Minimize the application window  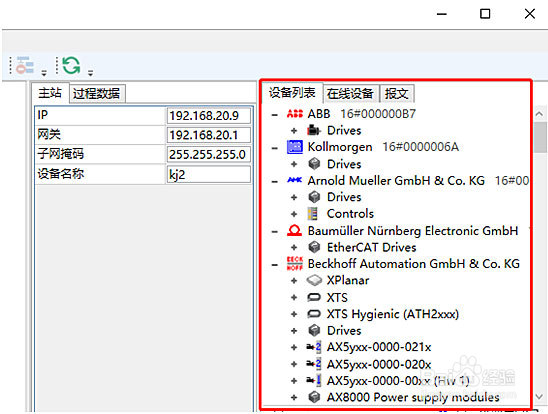(x=442, y=14)
